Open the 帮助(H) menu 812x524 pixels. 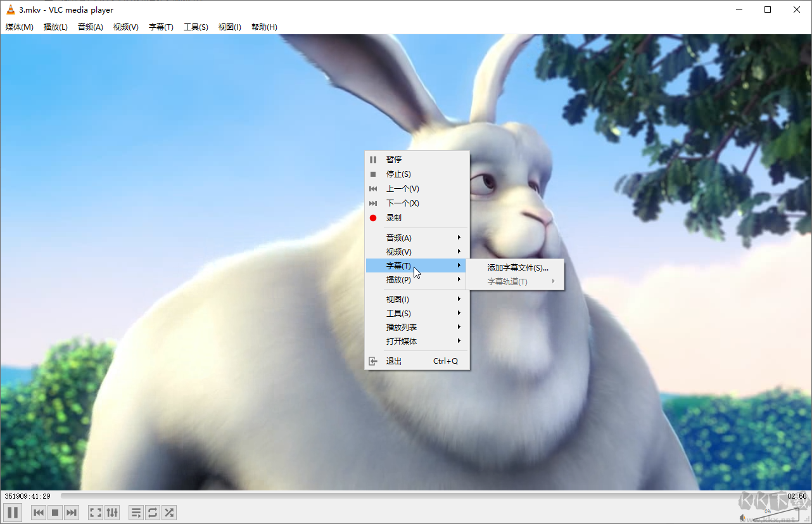[x=263, y=27]
